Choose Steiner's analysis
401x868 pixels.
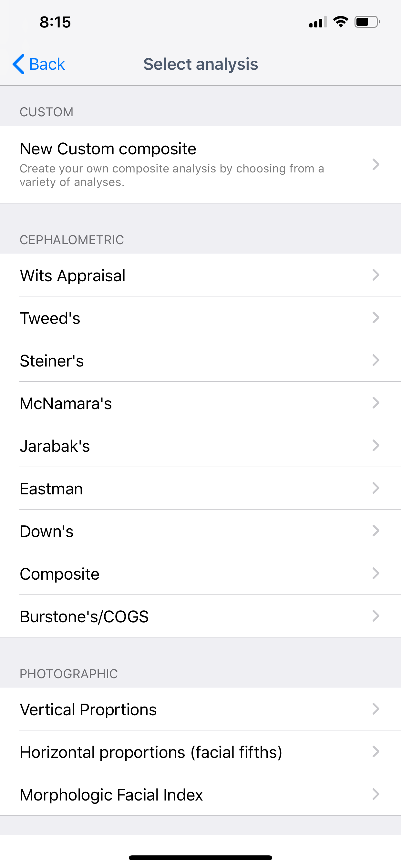(52, 361)
